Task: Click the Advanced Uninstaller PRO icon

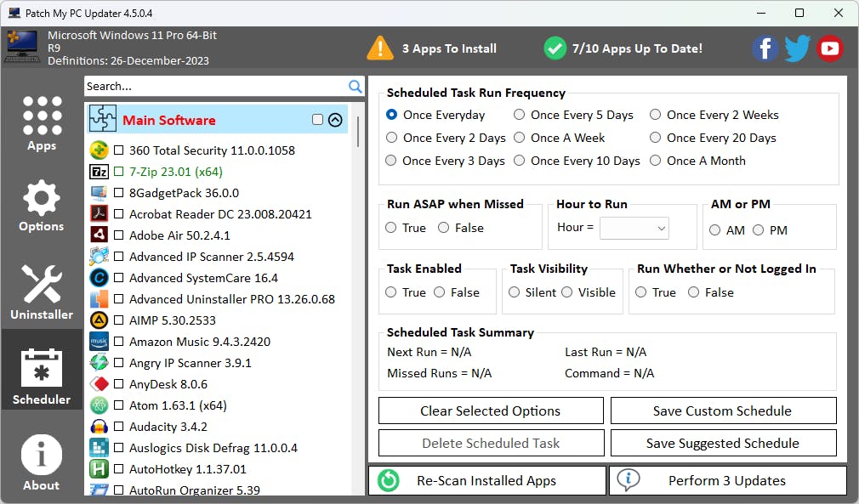Action: coord(99,299)
